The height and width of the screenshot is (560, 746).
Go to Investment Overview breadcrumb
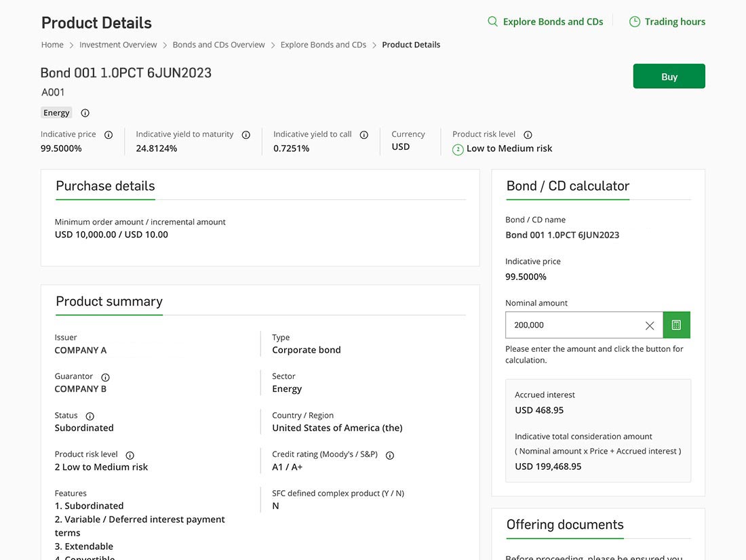coord(118,45)
